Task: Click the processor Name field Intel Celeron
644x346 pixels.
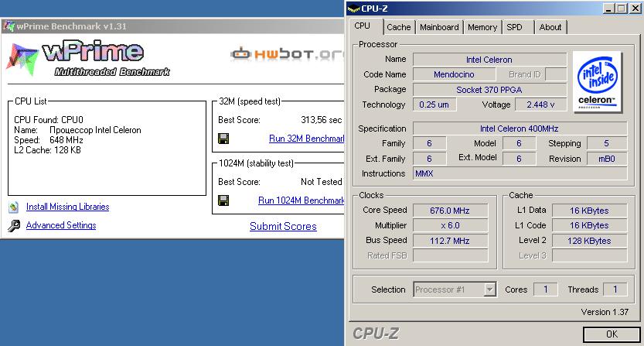Action: [489, 60]
